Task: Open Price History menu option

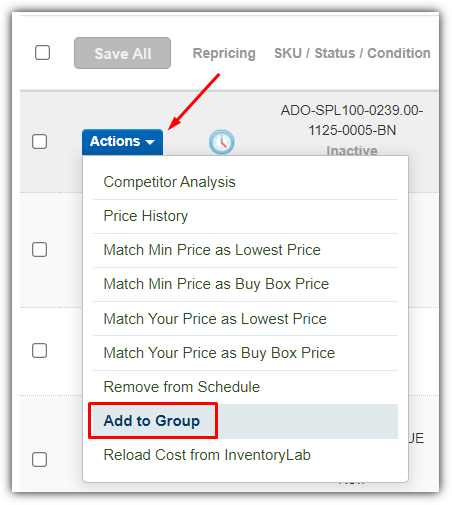Action: pos(245,216)
